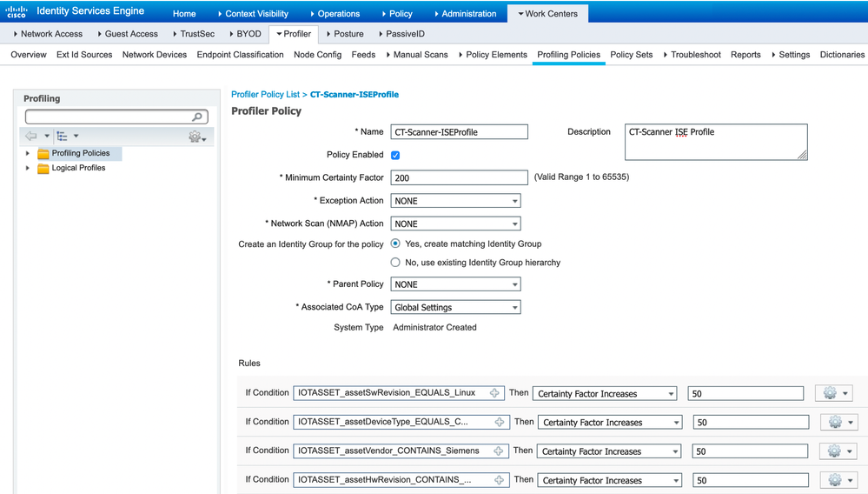Open the Parent Policy dropdown
The height and width of the screenshot is (494, 868).
click(x=455, y=284)
